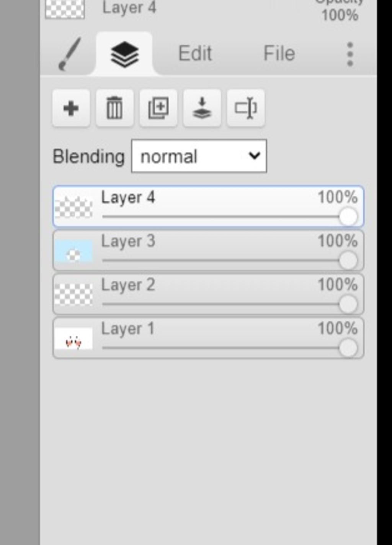Click the Layer 1 opacity slider handle
The height and width of the screenshot is (545, 392).
(348, 348)
